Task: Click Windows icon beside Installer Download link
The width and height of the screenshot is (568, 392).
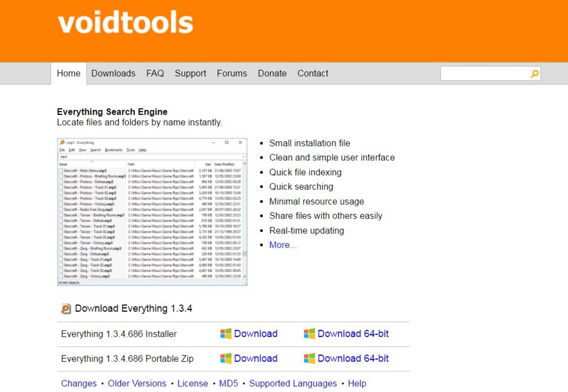Action: (x=226, y=334)
